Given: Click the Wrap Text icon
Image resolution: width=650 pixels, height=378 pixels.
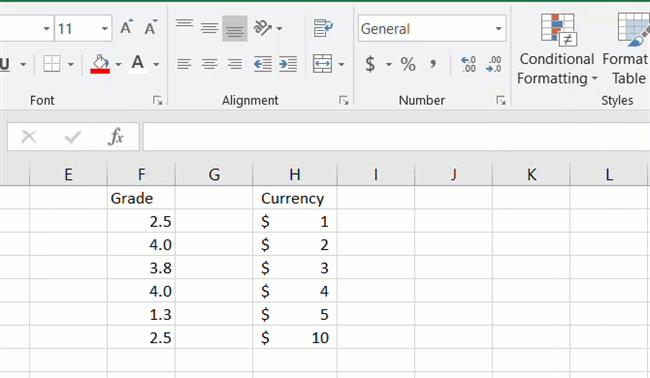Looking at the screenshot, I should [x=323, y=28].
